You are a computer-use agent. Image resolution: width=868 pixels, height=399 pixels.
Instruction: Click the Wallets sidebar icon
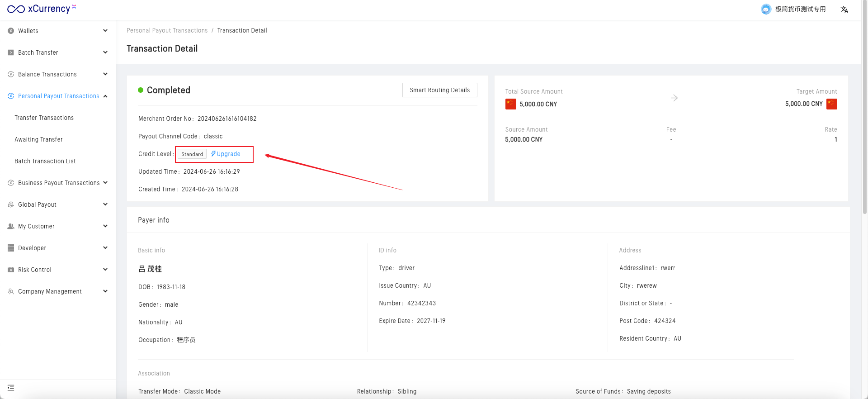coord(11,31)
